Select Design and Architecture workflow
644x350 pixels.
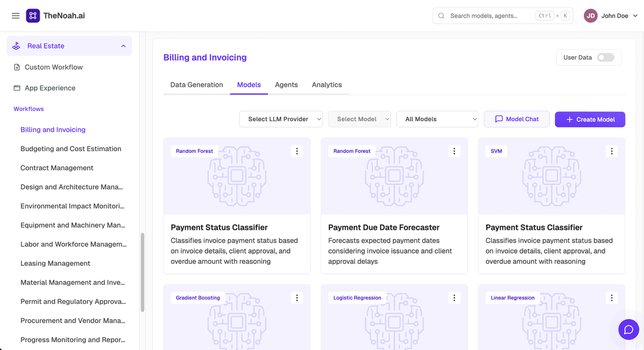point(71,187)
